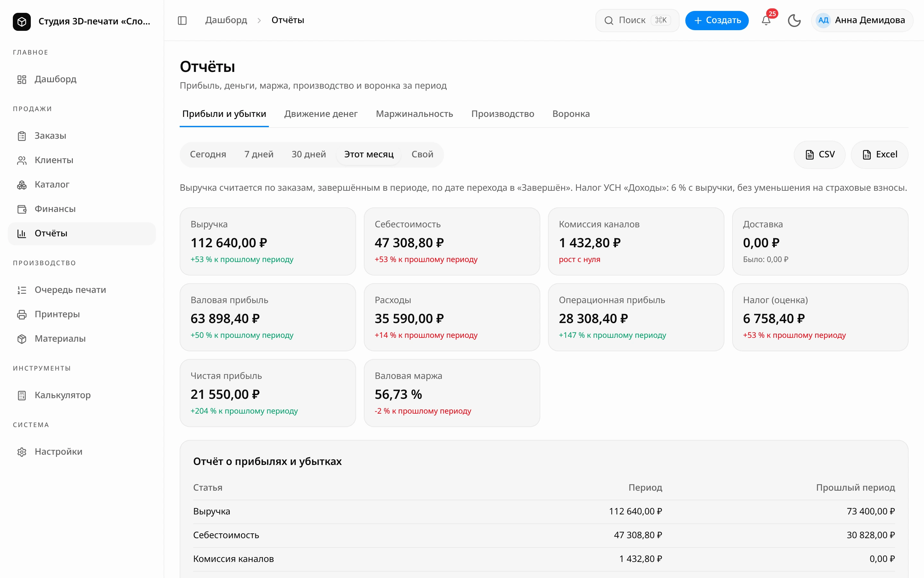Export report as CSV
The image size is (924, 578).
819,154
